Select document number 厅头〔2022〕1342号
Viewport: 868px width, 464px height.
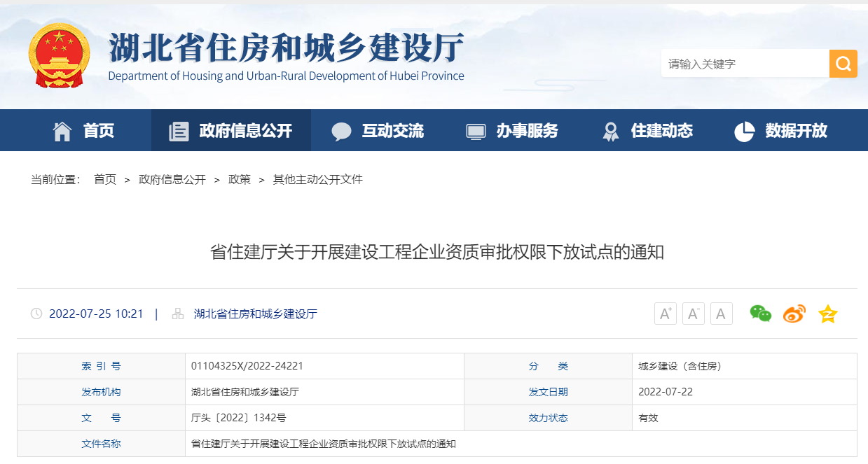(x=239, y=418)
